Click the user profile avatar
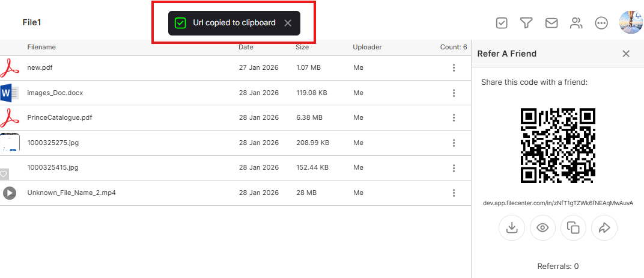The height and width of the screenshot is (278, 644). coord(631,23)
